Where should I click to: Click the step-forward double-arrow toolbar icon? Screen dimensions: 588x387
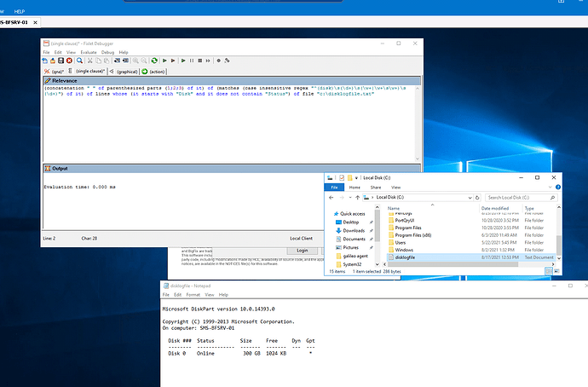point(208,61)
